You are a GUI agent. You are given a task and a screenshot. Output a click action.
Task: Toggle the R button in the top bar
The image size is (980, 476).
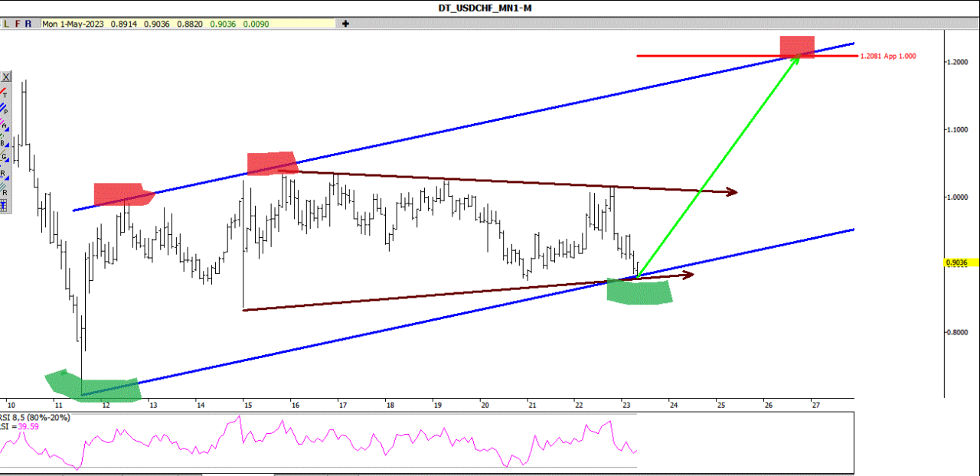28,24
